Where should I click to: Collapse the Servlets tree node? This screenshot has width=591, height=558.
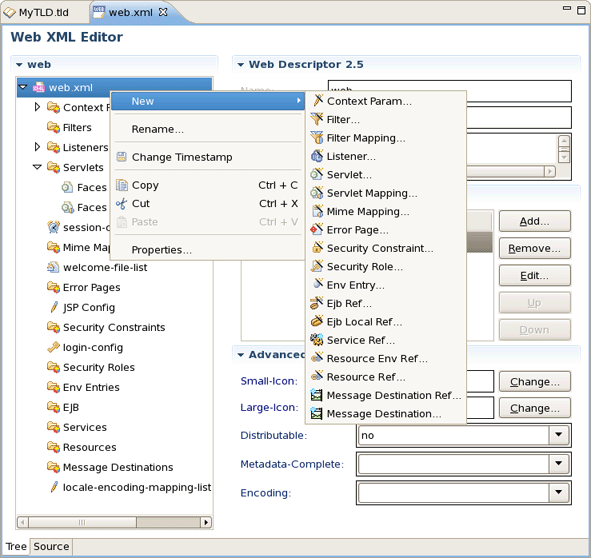tap(37, 167)
